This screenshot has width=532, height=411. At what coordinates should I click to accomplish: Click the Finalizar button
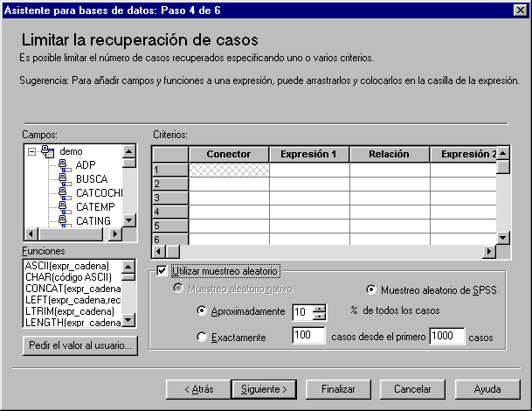338,389
